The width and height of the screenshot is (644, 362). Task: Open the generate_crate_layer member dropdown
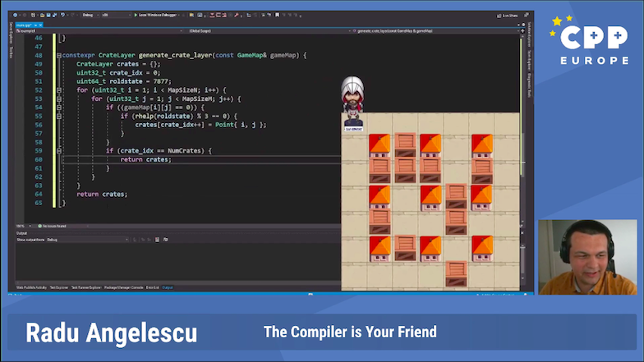click(x=435, y=31)
